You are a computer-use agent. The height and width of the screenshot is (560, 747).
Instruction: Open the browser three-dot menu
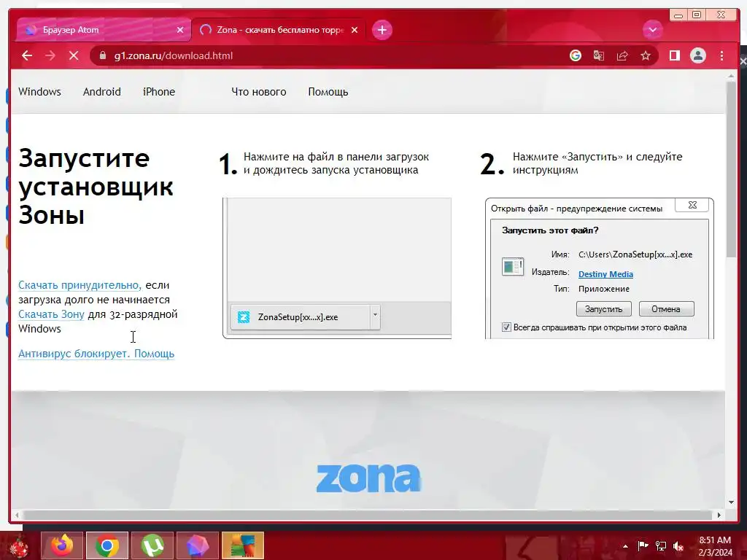click(721, 55)
